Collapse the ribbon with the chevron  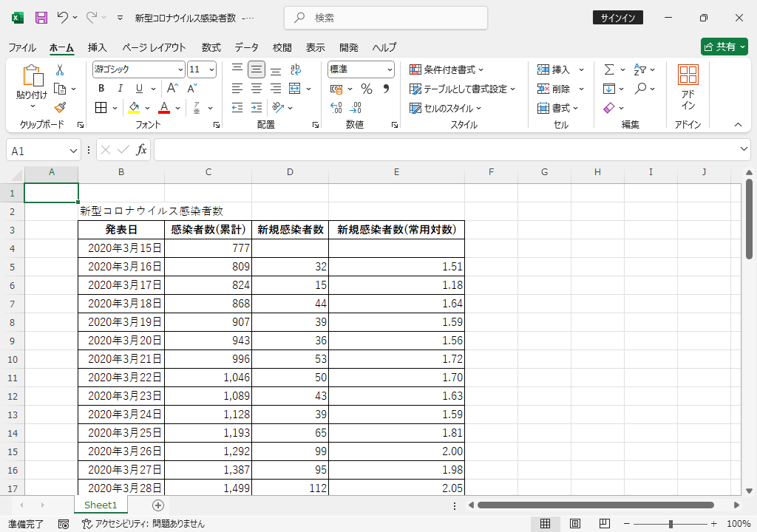pos(739,125)
